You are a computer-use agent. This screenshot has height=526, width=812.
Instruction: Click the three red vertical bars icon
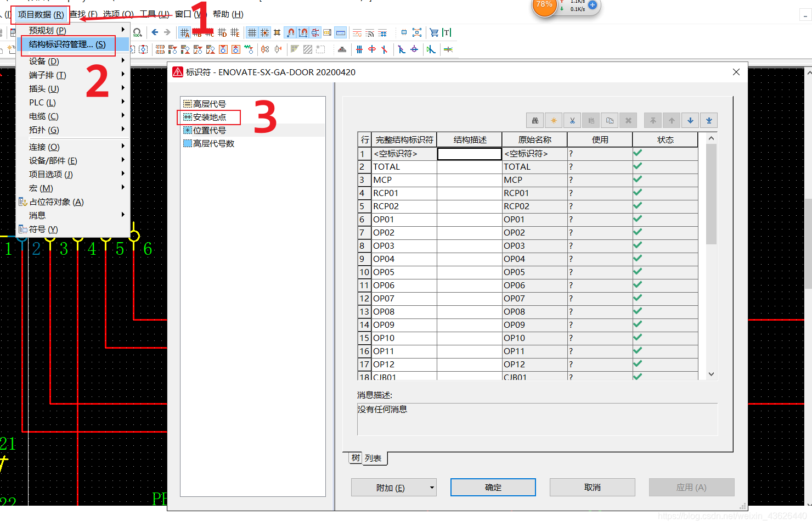(x=359, y=49)
